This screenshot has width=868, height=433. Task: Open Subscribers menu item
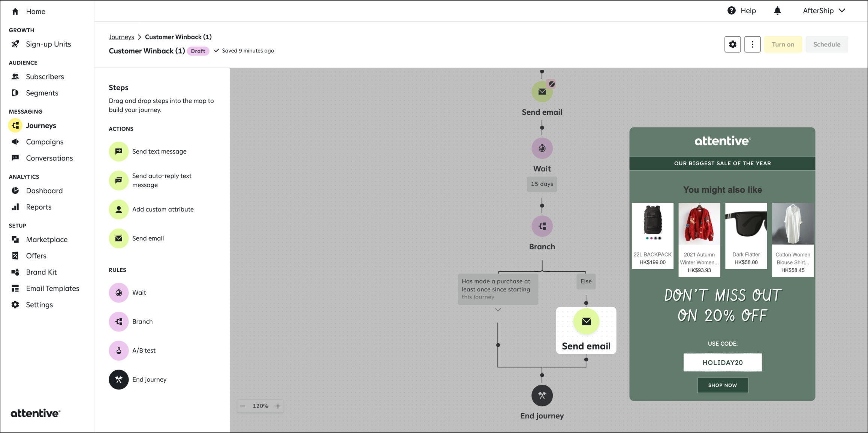point(45,76)
